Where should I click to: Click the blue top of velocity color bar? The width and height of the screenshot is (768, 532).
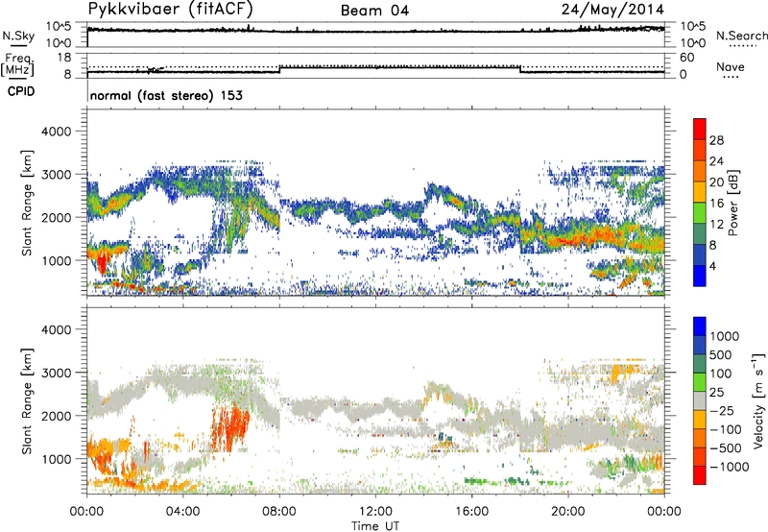700,326
